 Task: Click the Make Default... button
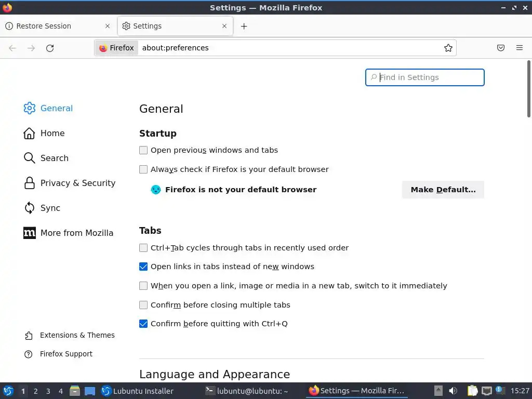click(x=443, y=190)
